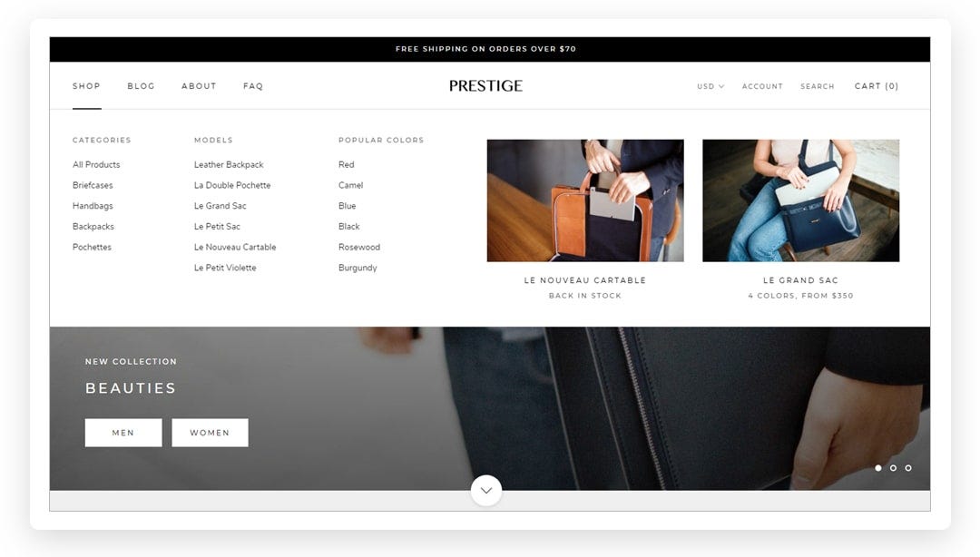Image resolution: width=980 pixels, height=557 pixels.
Task: Open the Handbags category
Action: tap(91, 206)
